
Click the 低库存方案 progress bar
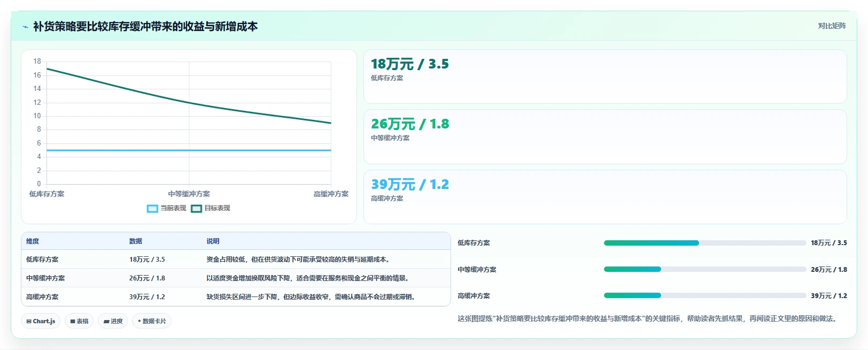coord(705,243)
